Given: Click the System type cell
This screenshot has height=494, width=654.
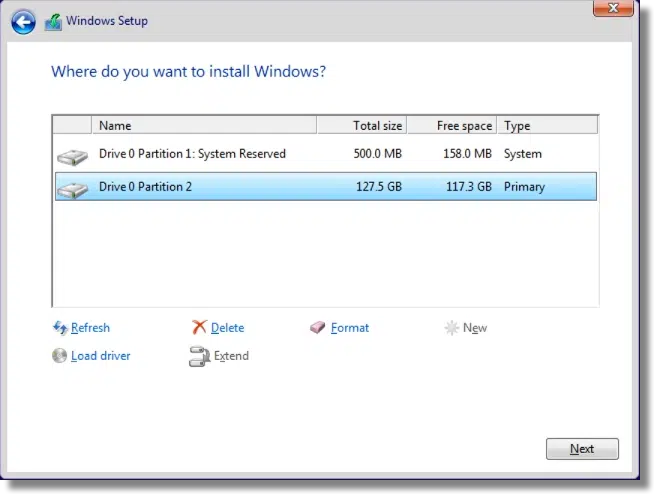Looking at the screenshot, I should (523, 154).
